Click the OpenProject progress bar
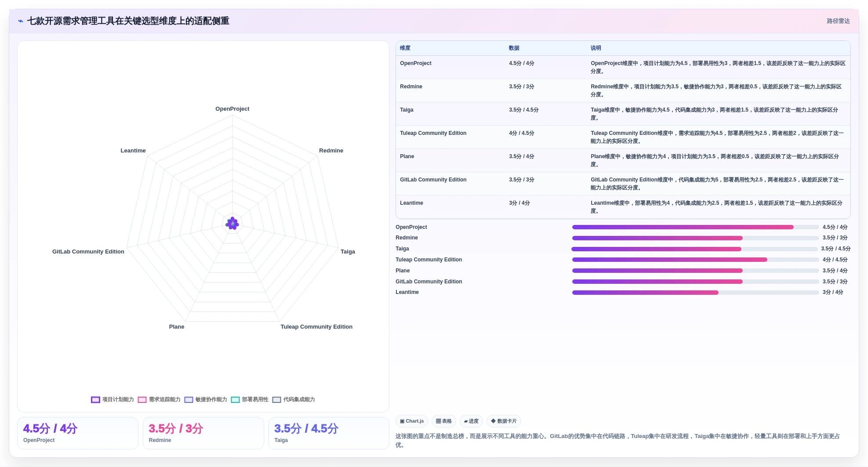This screenshot has width=868, height=467. tap(695, 227)
